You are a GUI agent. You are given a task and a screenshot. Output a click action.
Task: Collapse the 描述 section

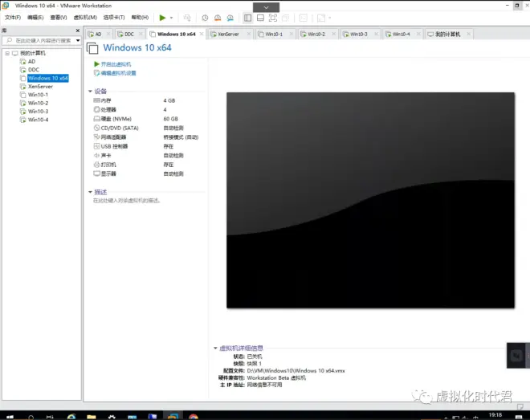[90, 192]
